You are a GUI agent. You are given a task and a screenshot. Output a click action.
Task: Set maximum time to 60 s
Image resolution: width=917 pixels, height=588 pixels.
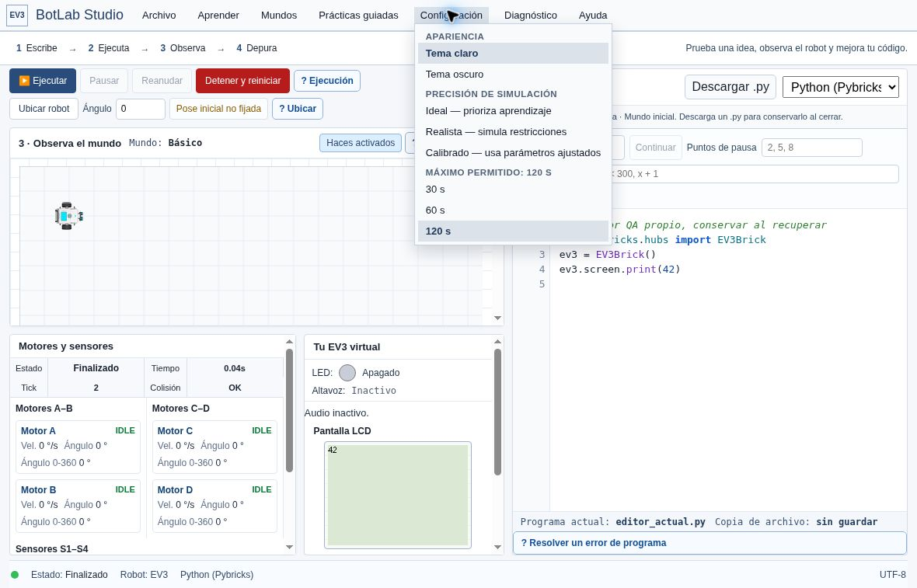[x=513, y=210]
